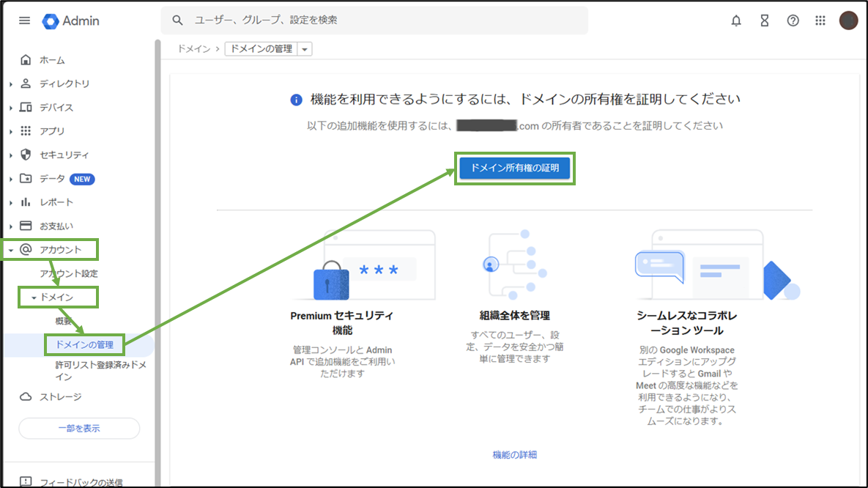The height and width of the screenshot is (488, 868).
Task: Expand the アプリ section arrow
Action: coord(10,131)
